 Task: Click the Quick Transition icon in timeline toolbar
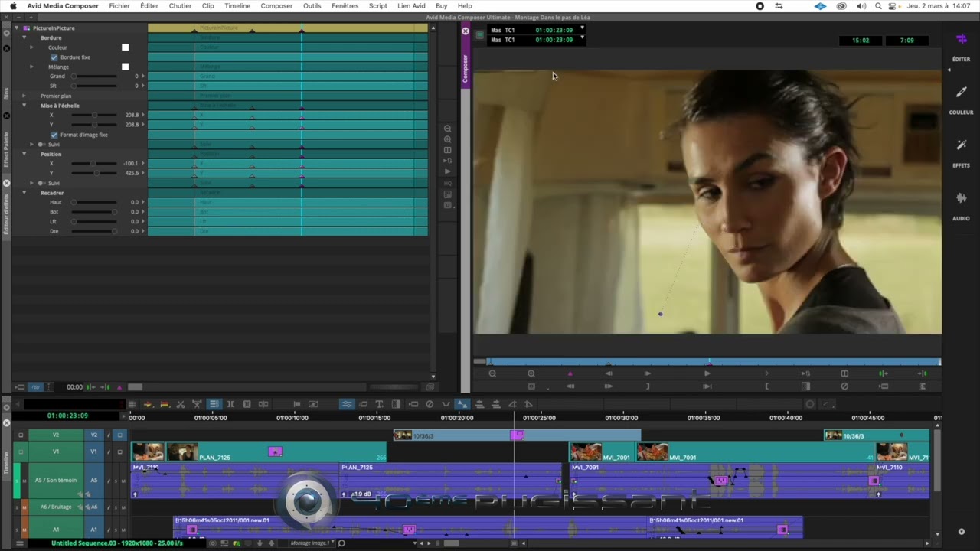click(396, 404)
